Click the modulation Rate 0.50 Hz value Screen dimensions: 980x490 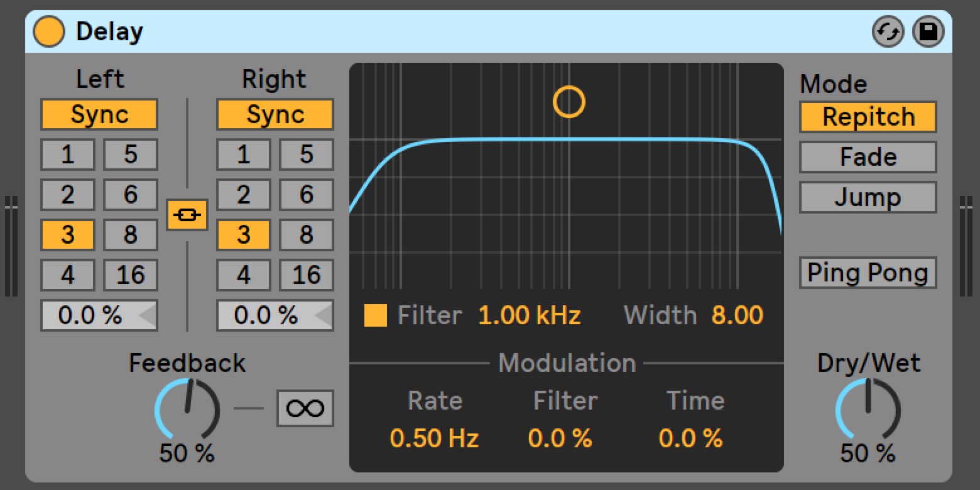click(x=435, y=438)
